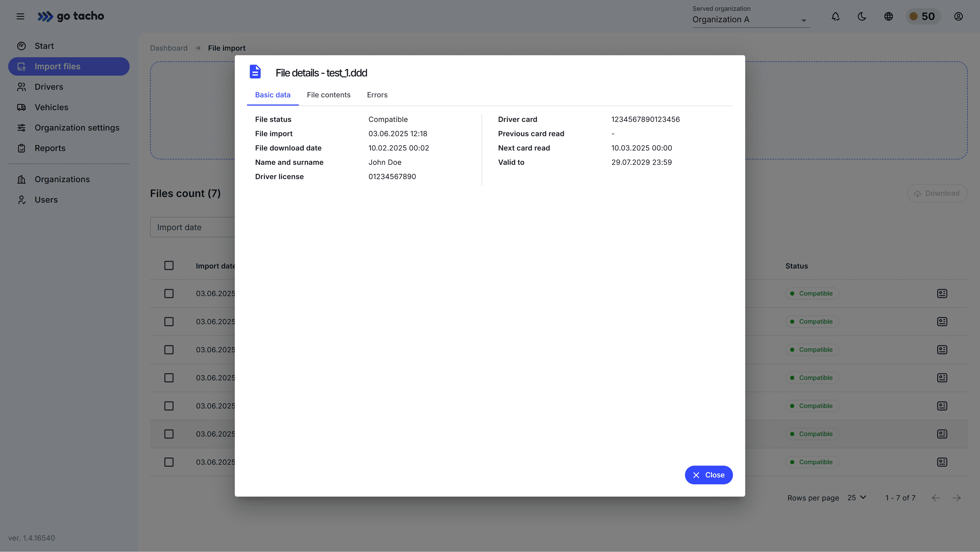
Task: Toggle dark mode moon icon
Action: (862, 16)
